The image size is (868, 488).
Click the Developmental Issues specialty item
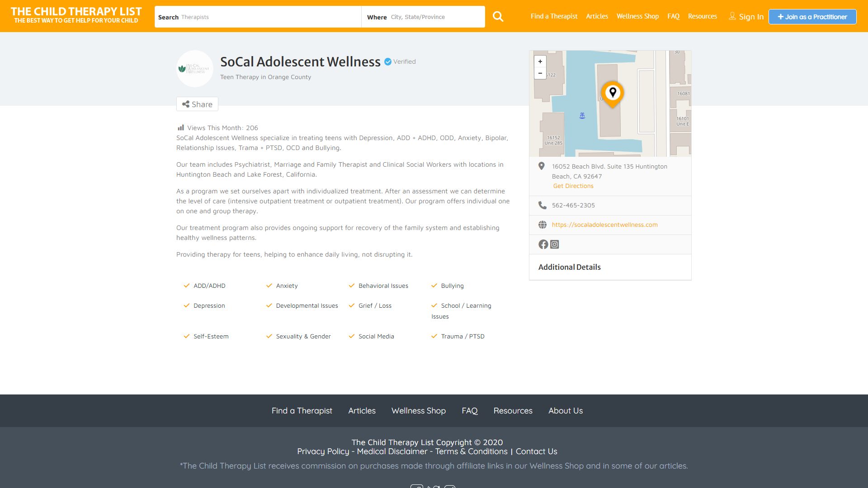(x=302, y=306)
